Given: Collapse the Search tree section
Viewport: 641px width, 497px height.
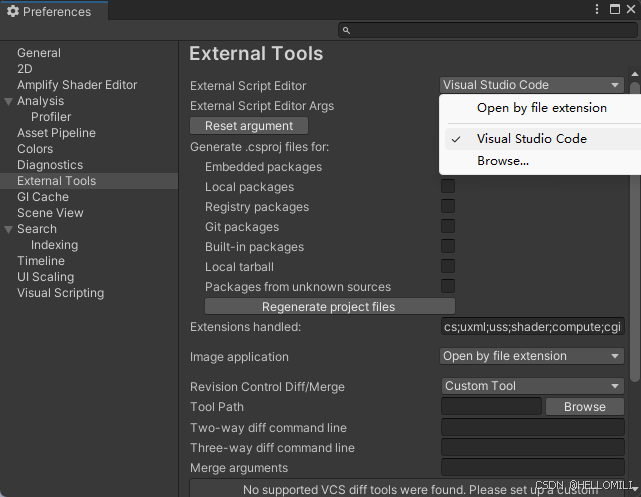Looking at the screenshot, I should tap(8, 229).
